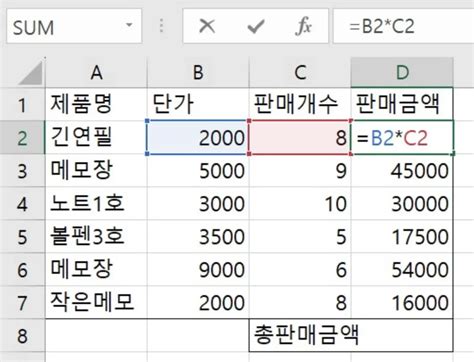This screenshot has width=474, height=362.
Task: Click empty cell D8 beside 총판매금액
Action: pos(402,335)
